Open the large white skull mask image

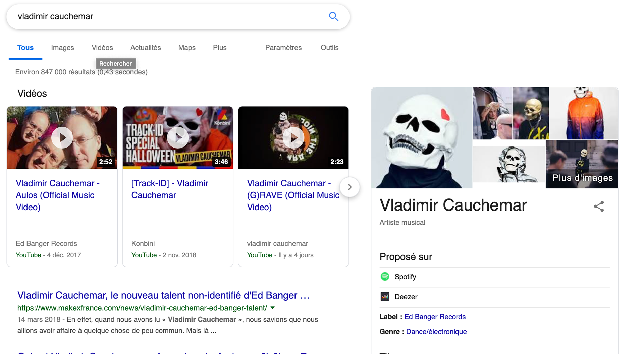422,138
